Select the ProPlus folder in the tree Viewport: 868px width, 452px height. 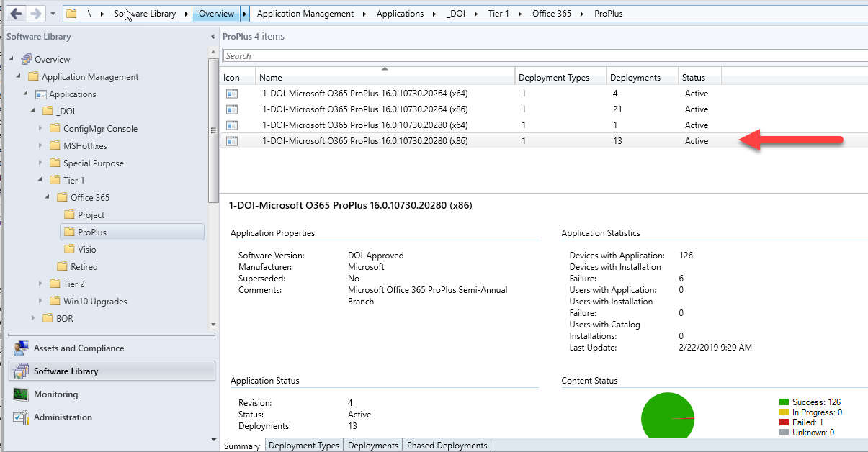point(132,232)
